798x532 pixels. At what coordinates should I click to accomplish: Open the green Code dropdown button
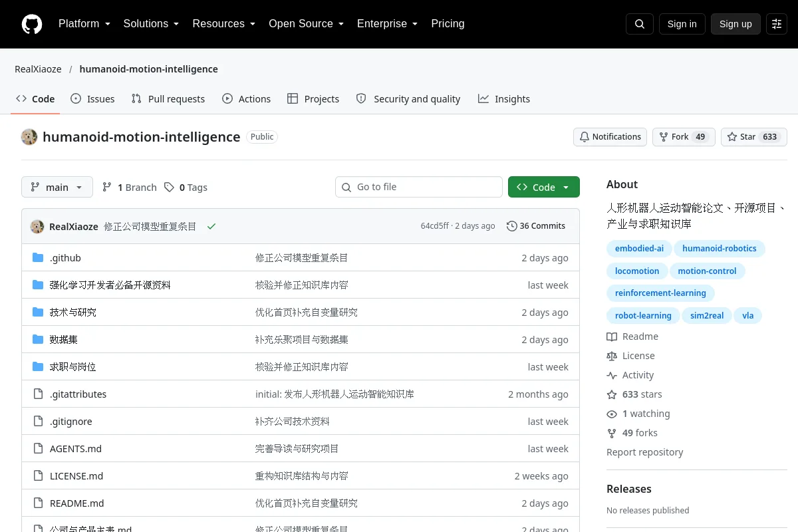[544, 188]
